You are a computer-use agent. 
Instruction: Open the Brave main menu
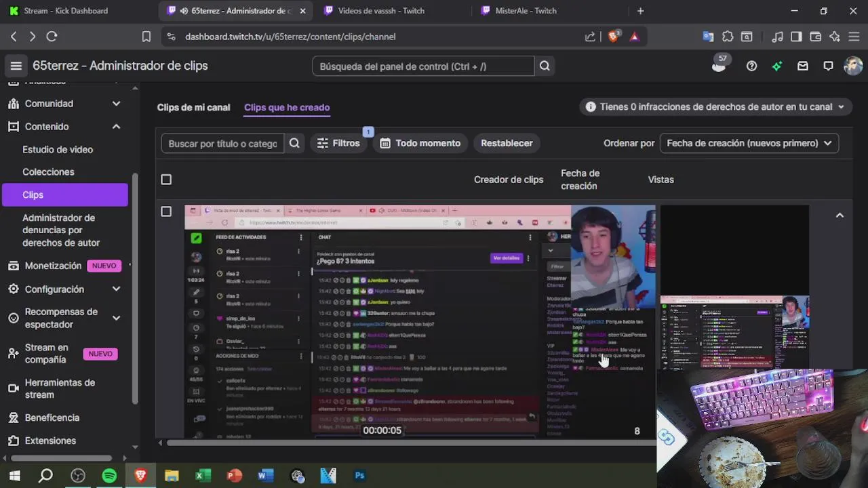click(854, 37)
